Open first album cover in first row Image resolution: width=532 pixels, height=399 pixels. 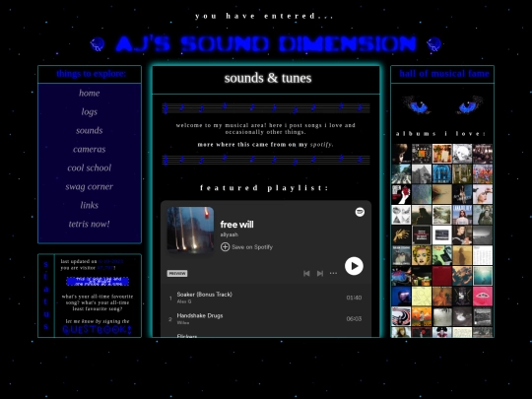point(401,154)
